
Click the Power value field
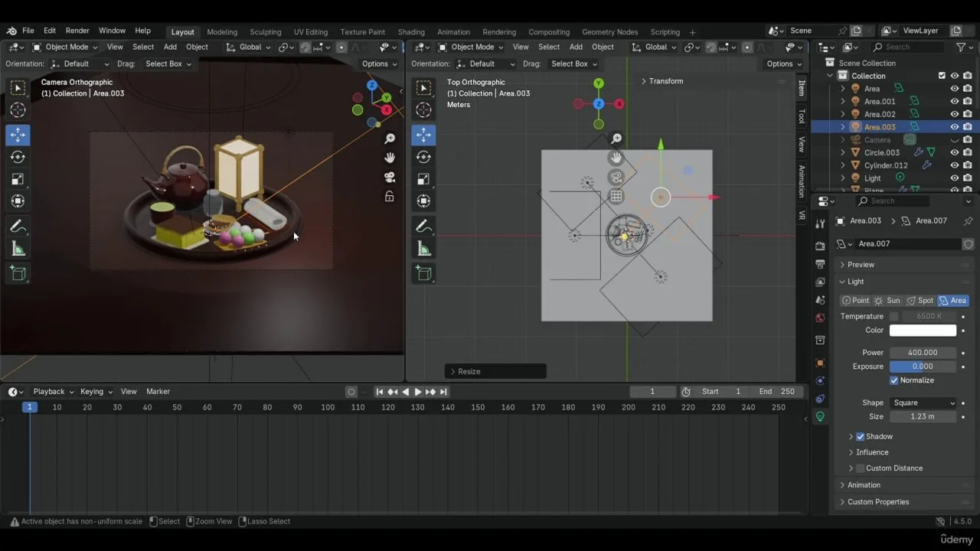923,353
